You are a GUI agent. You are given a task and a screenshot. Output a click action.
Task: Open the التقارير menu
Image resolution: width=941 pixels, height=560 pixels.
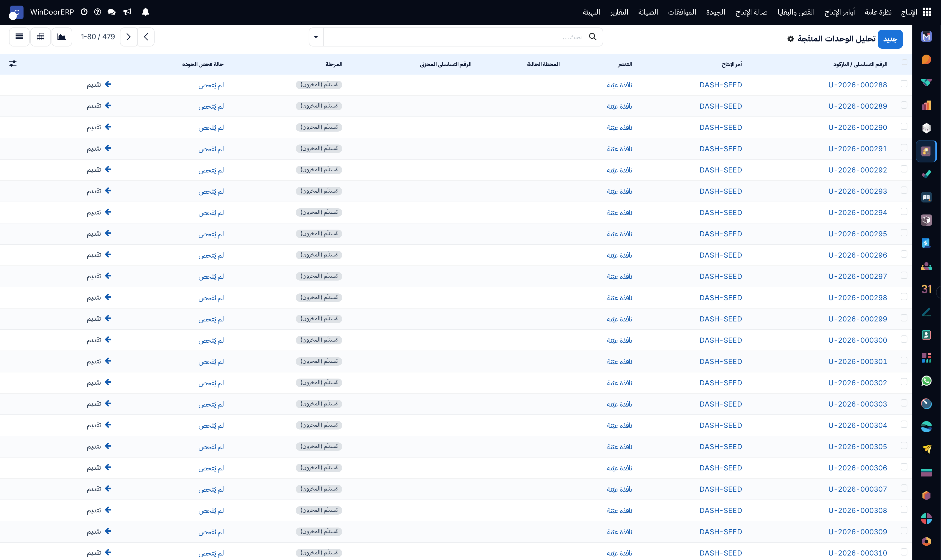click(619, 12)
